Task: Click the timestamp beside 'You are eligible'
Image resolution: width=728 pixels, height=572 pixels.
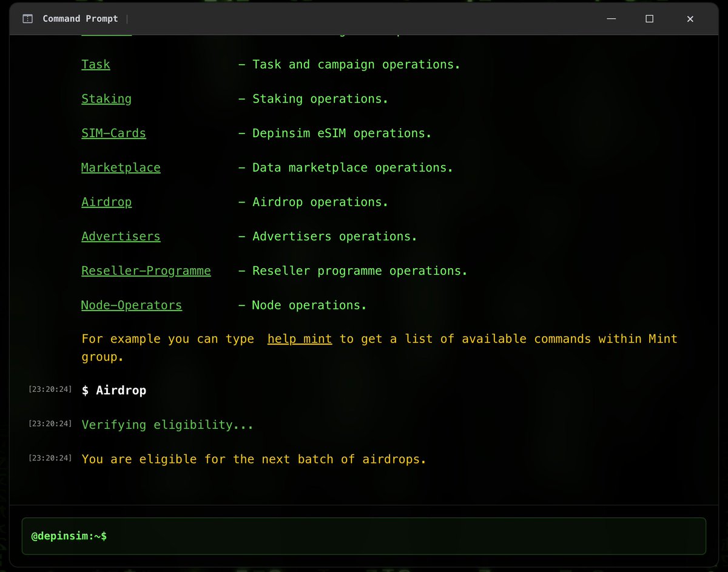Action: point(50,458)
